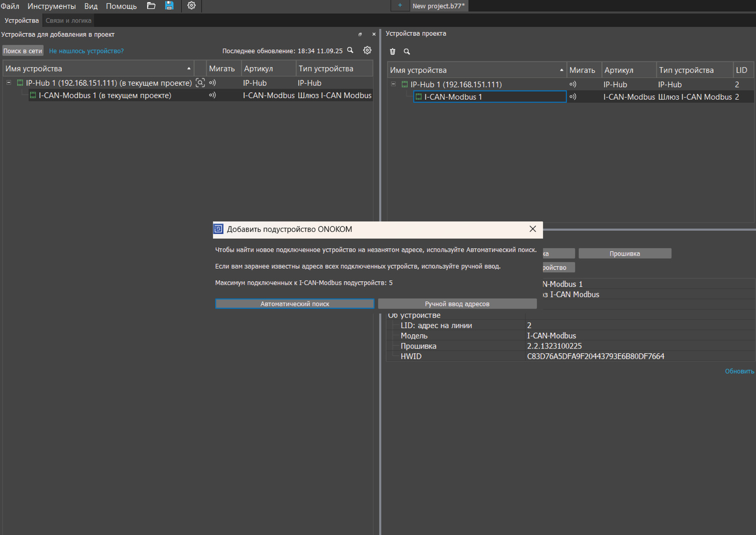Blink IP-Hub 1 in project devices list
The width and height of the screenshot is (756, 535).
pyautogui.click(x=573, y=85)
